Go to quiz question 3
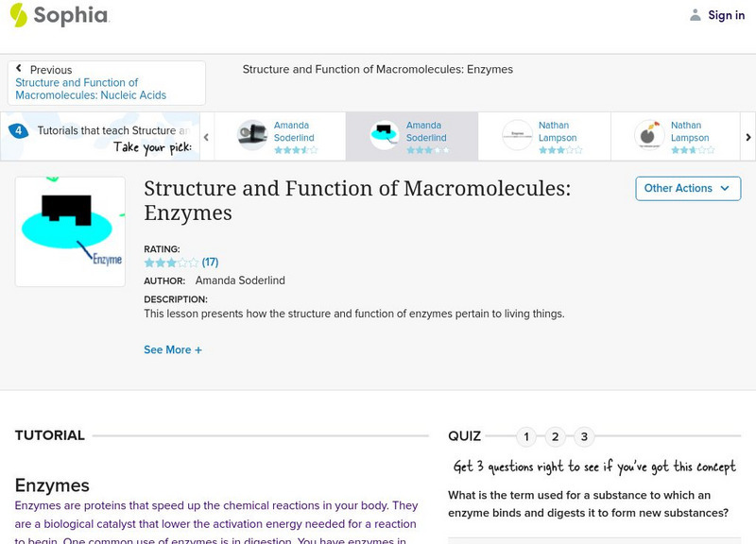The width and height of the screenshot is (756, 544). pyautogui.click(x=584, y=436)
